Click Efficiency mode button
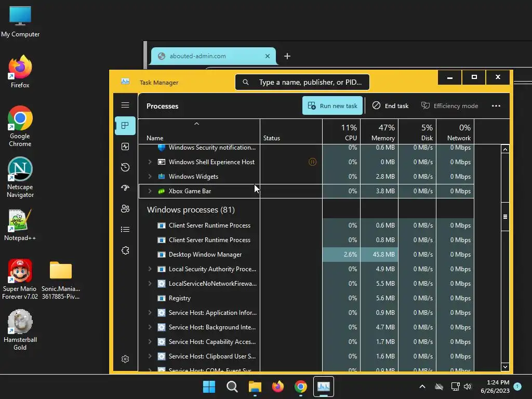Screen dimensions: 532x399 pos(449,106)
